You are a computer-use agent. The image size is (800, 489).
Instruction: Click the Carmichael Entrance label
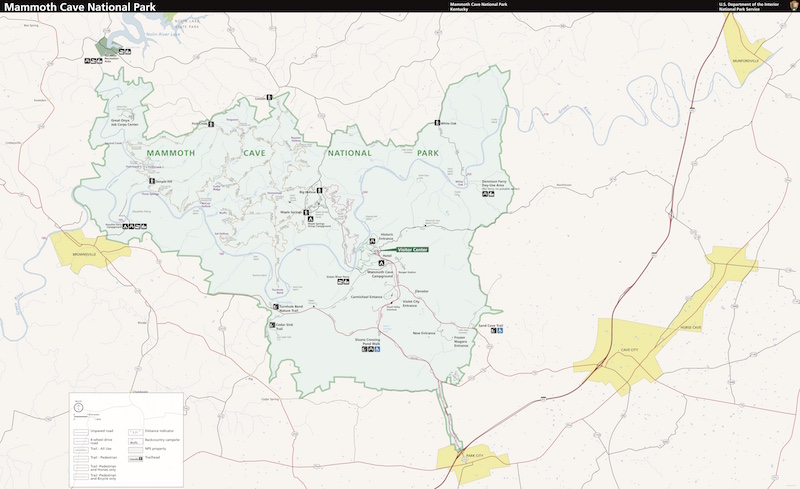tap(366, 297)
